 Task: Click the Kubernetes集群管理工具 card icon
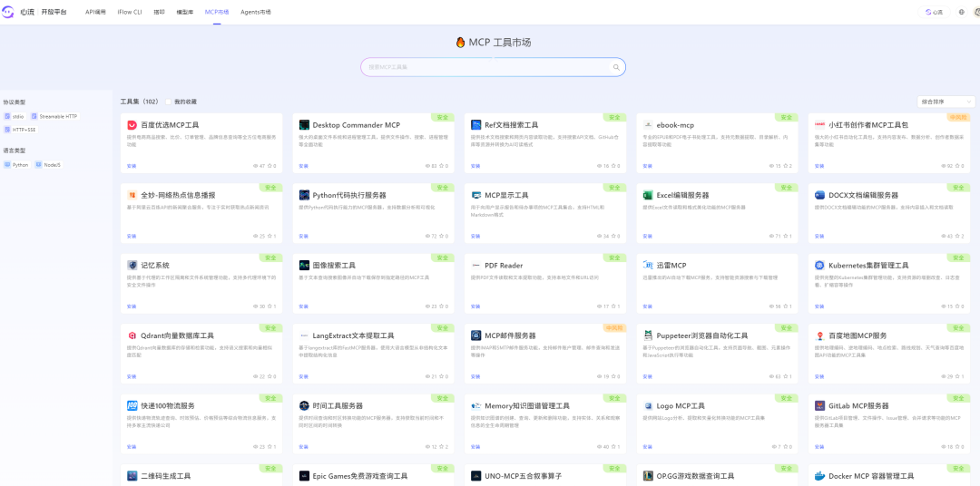820,265
